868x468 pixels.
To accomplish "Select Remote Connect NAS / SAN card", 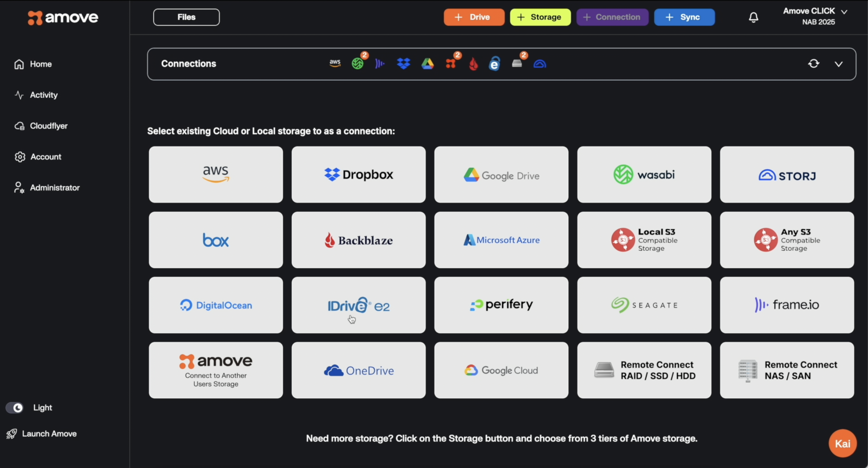I will [787, 370].
